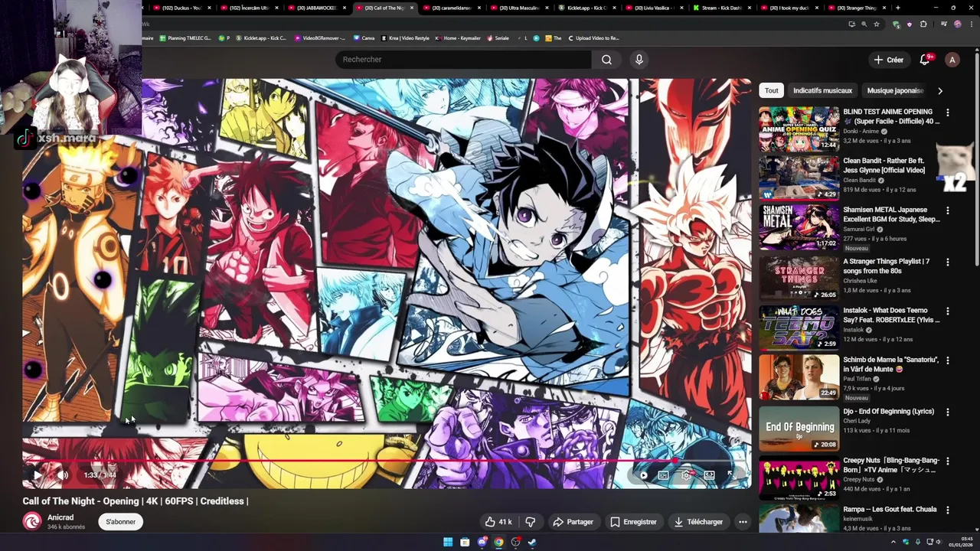Open Clean Bandit Rather Be thumbnail

point(799,178)
